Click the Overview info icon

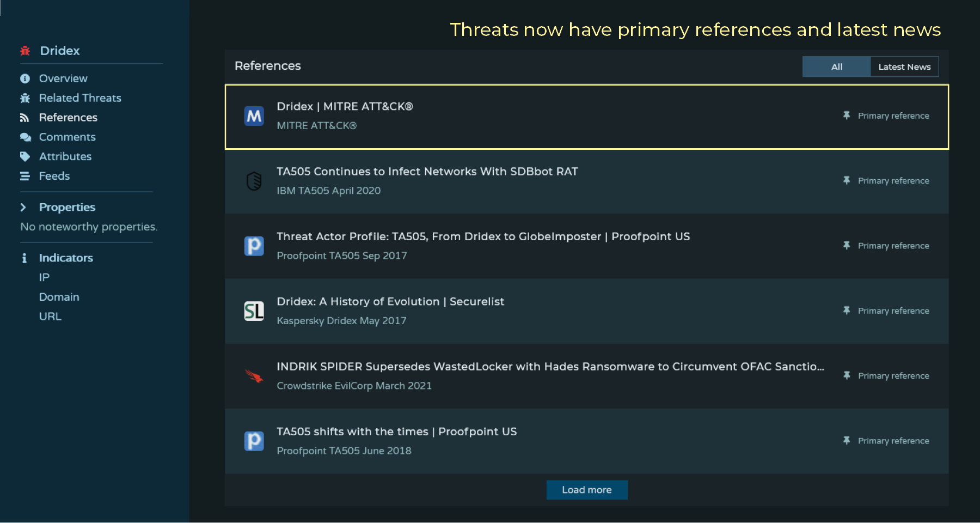point(25,78)
